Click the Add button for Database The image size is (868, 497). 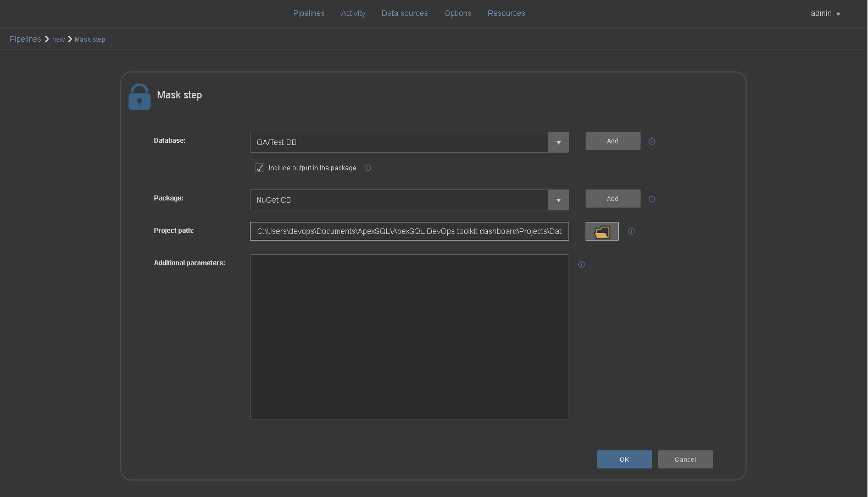[613, 141]
